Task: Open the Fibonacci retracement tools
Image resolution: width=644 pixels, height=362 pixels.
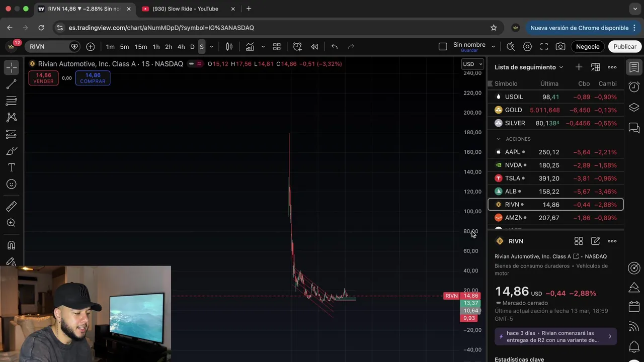Action: pyautogui.click(x=12, y=101)
